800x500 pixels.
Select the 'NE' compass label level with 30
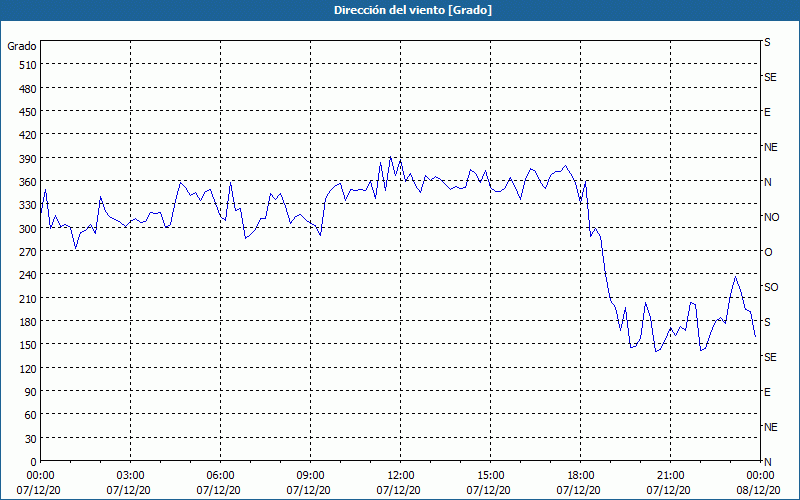click(x=770, y=427)
